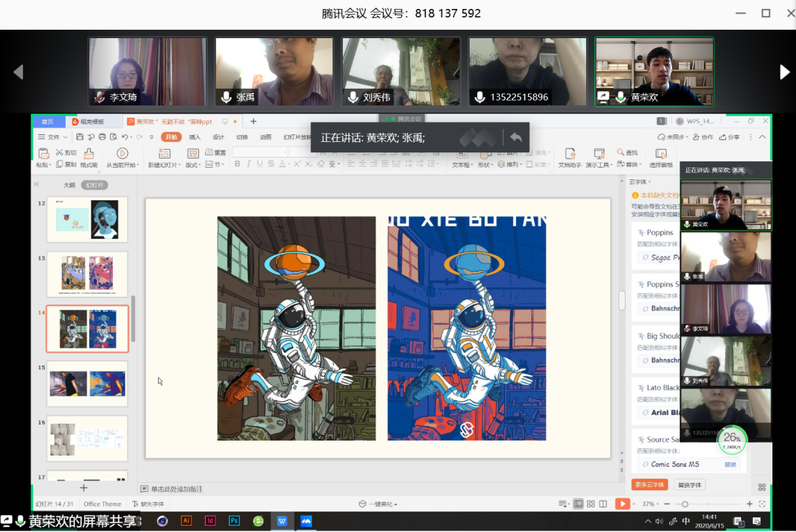Screen dimensions: 796x532
Task: Click the save icon in quick toolbar
Action: (80, 137)
